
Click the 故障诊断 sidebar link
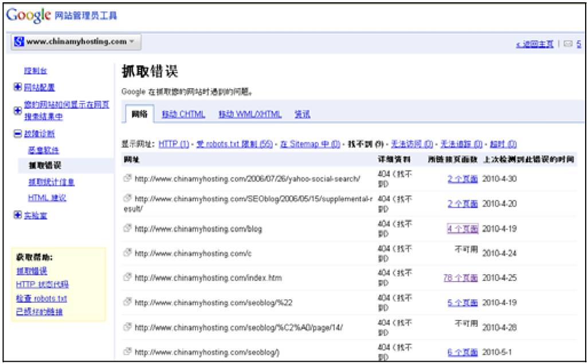pyautogui.click(x=40, y=134)
